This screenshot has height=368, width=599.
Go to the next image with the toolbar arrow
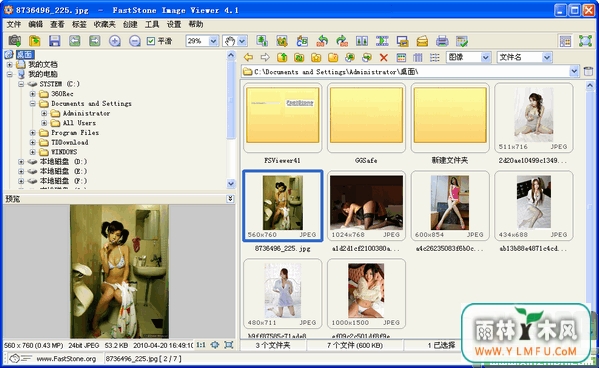[94, 41]
